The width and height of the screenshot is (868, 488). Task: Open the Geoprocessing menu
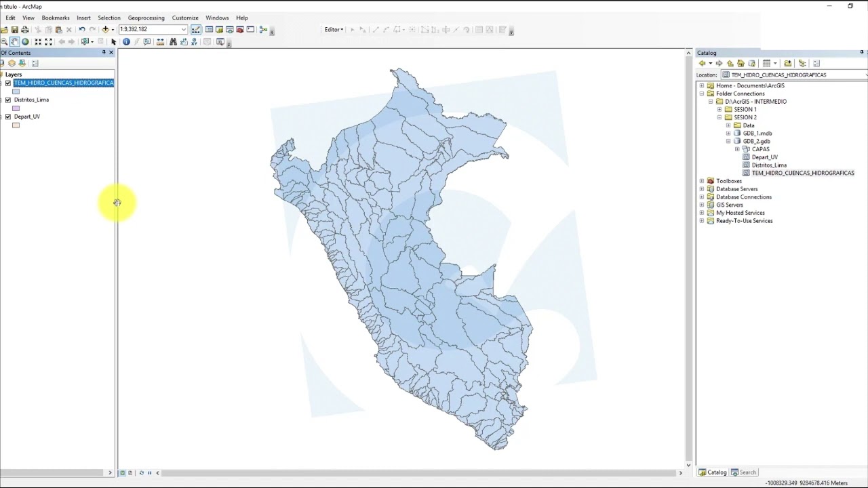click(x=146, y=18)
